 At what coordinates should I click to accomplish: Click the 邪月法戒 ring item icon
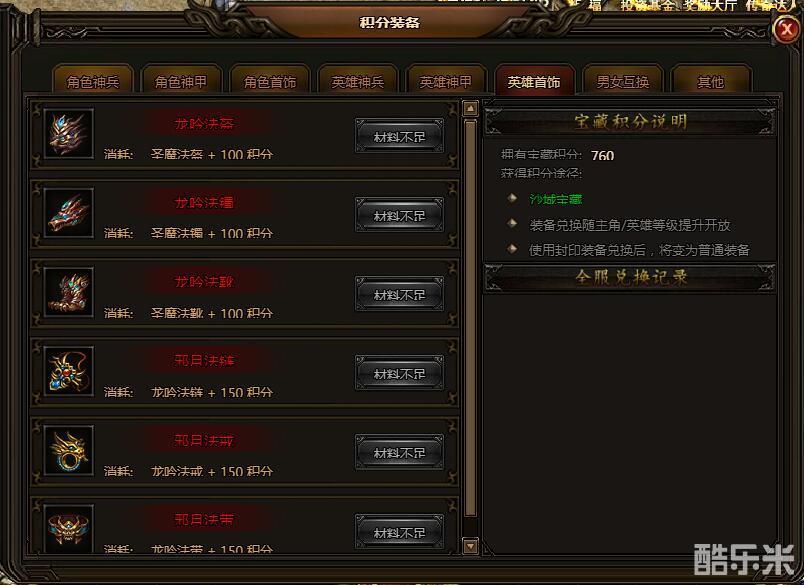click(x=69, y=450)
